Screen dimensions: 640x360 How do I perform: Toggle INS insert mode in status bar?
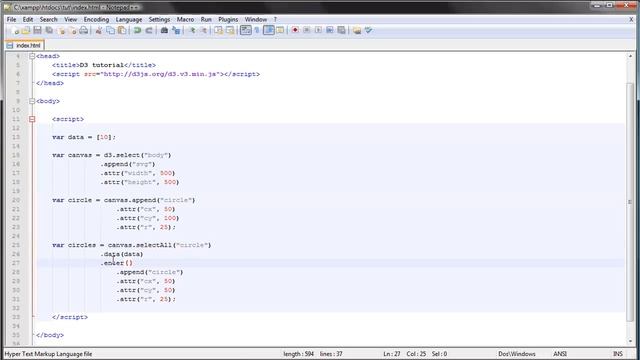coord(618,354)
